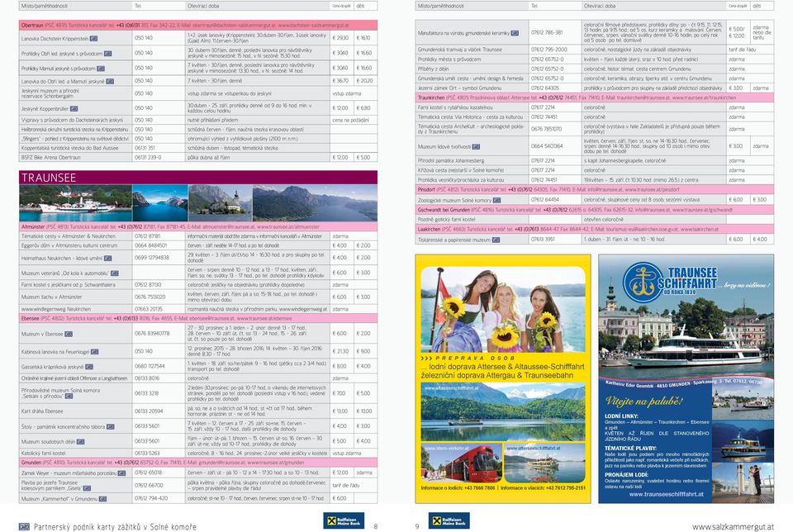The image size is (793, 532).
Task: Click 'PRONÁJEM LODÍ' heading in blue ad
Action: point(627,475)
